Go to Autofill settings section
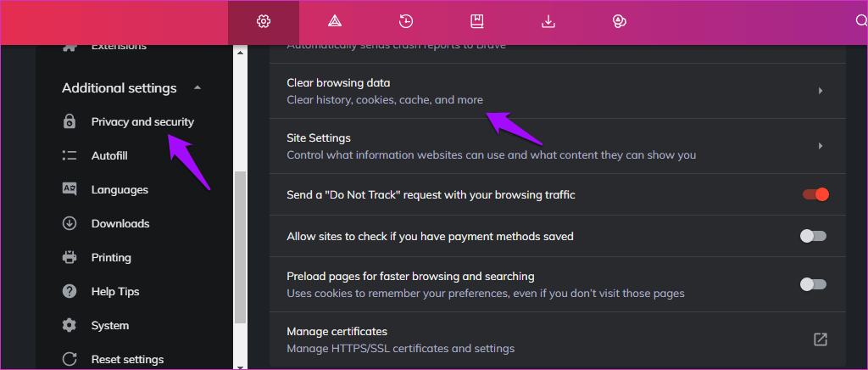 click(109, 156)
